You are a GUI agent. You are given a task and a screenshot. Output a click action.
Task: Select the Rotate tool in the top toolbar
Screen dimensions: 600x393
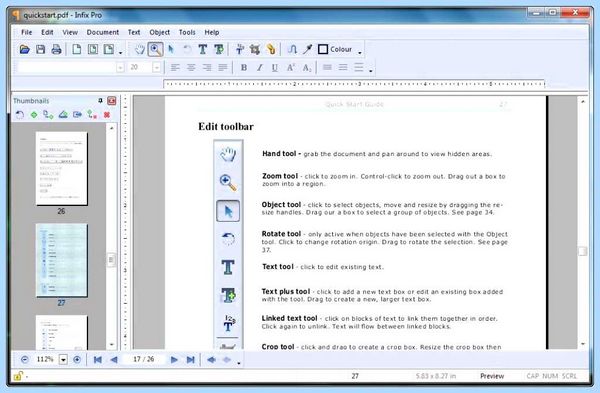187,49
